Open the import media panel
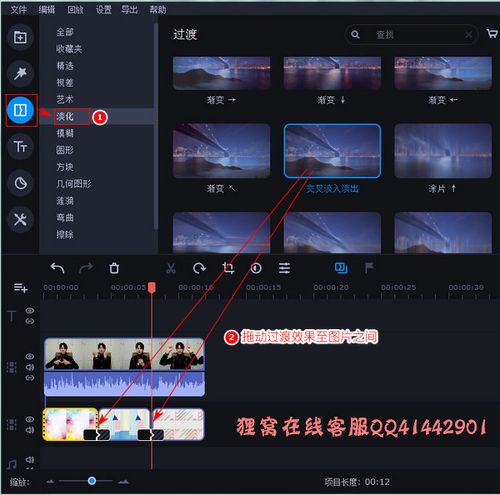Screen dimensions: 500x495 tap(20, 37)
